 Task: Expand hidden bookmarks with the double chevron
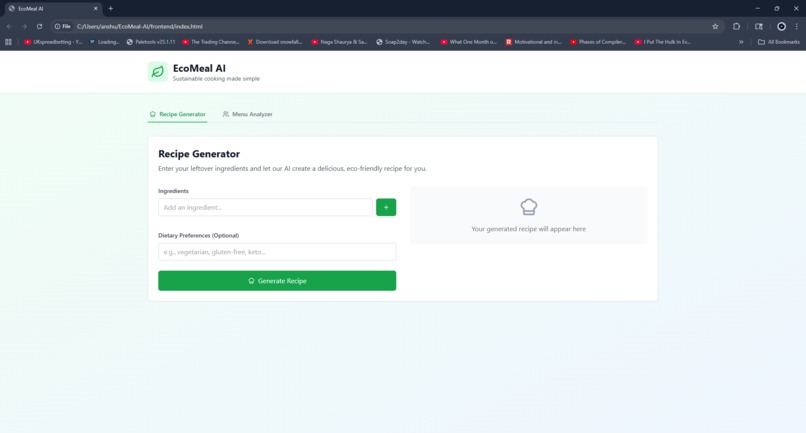pyautogui.click(x=741, y=42)
